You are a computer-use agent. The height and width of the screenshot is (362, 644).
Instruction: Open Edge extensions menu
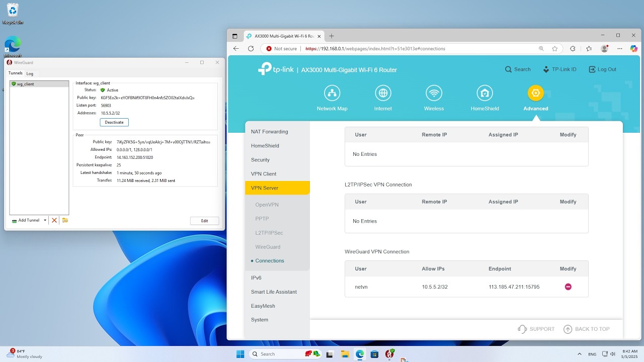tap(573, 49)
